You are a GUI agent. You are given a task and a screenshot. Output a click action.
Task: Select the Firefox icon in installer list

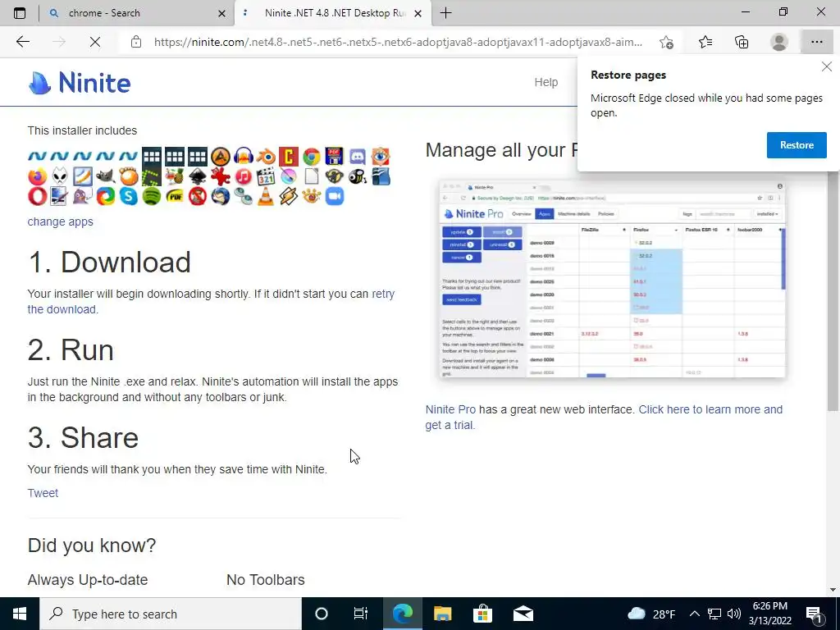tap(37, 176)
